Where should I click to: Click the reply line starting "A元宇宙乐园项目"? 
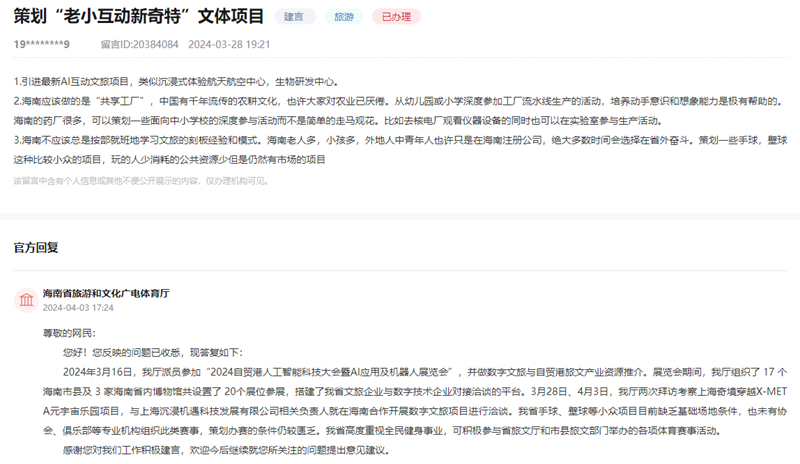coord(400,410)
